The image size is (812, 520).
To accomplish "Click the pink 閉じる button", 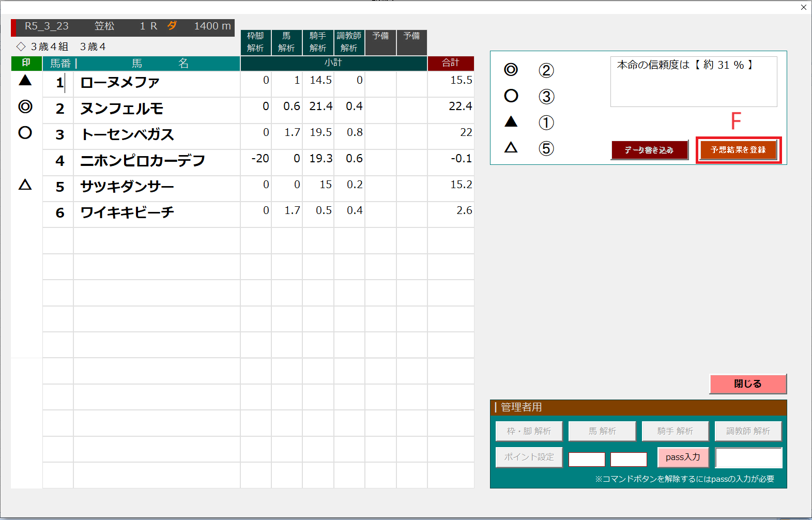I will [x=747, y=384].
